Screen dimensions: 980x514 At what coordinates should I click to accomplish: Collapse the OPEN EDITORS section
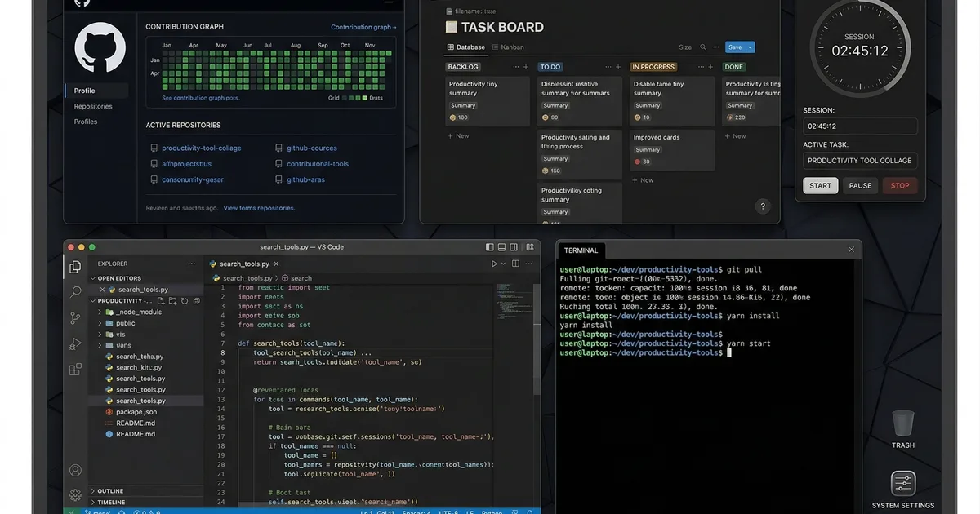(93, 278)
